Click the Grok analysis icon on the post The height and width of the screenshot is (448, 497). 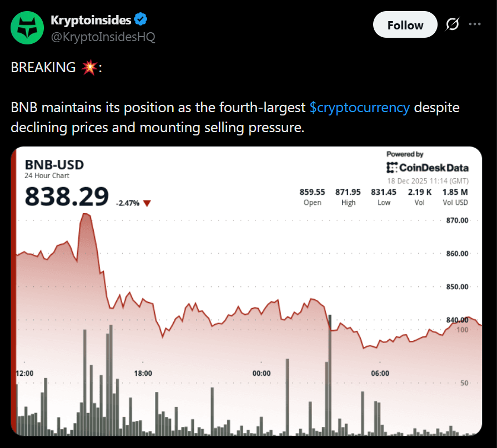[451, 24]
